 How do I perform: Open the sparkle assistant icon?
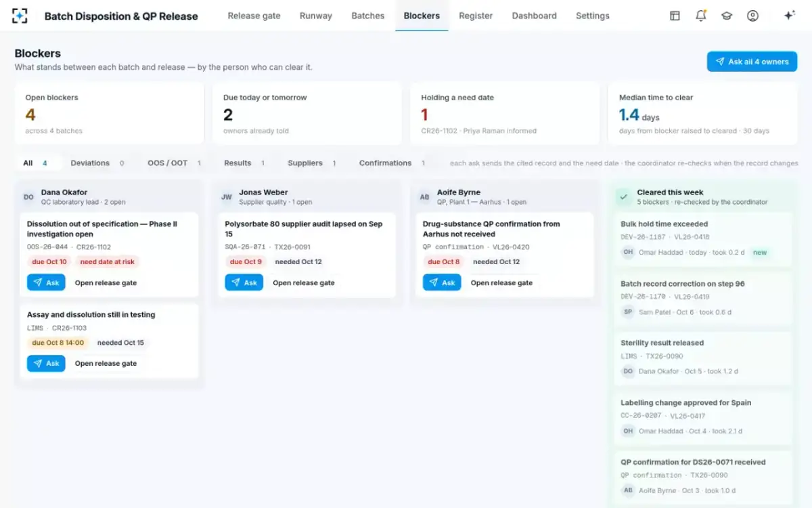click(789, 16)
